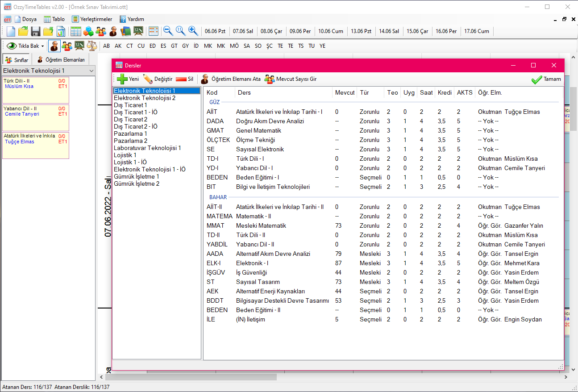Open the Mevcut Sayısı Gir tool

point(290,79)
